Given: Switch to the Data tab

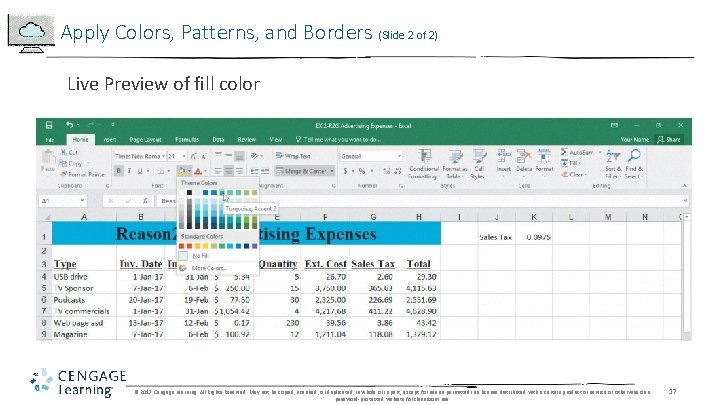Looking at the screenshot, I should click(218, 140).
